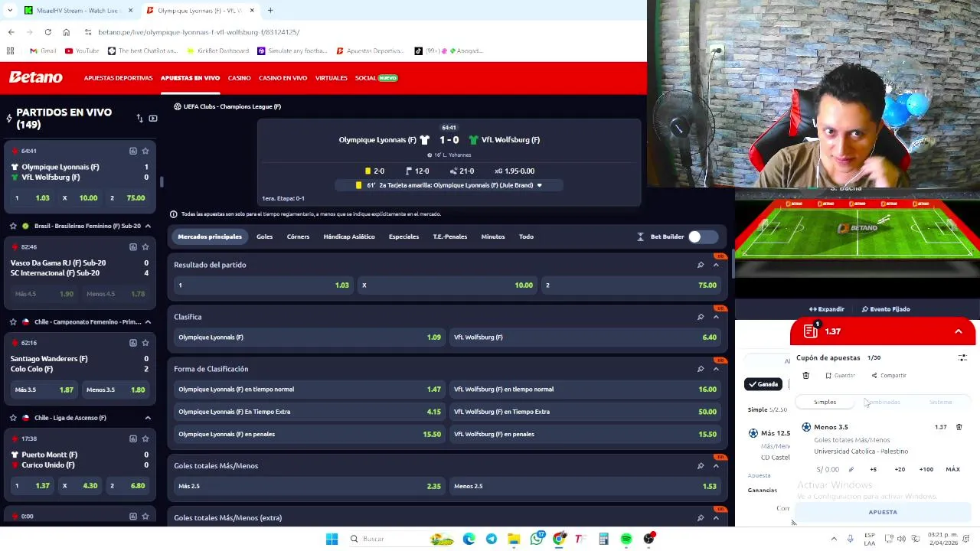Open stats icon on Puerto Montt card
980x551 pixels.
pos(133,439)
